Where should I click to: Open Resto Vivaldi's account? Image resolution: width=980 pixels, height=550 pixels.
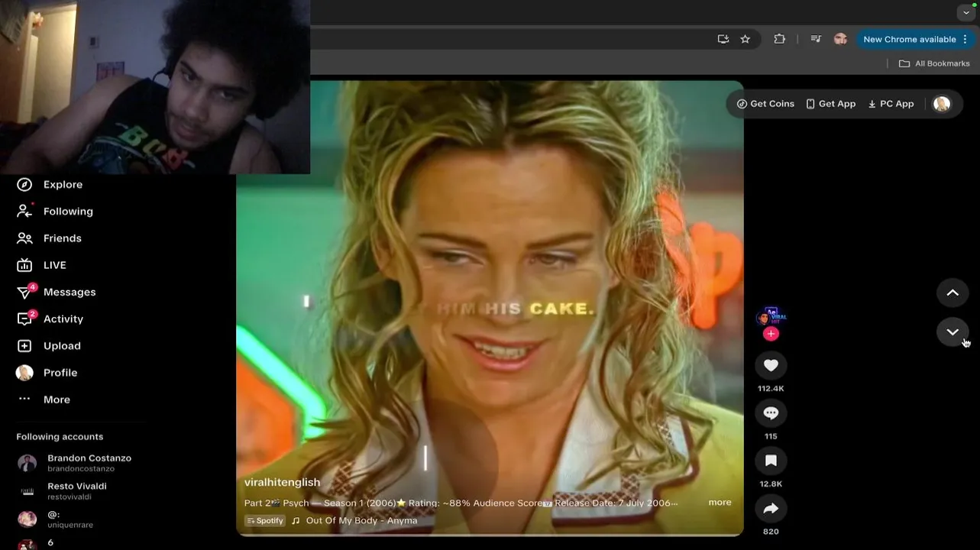pyautogui.click(x=63, y=491)
